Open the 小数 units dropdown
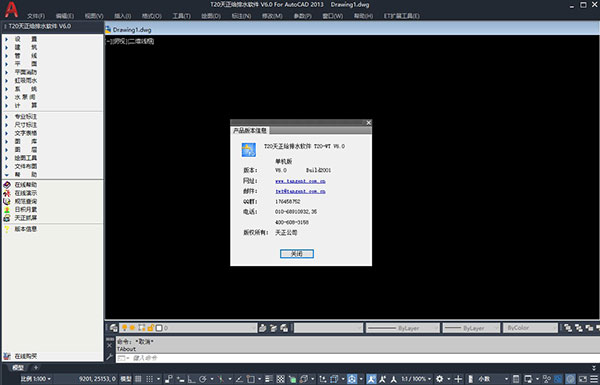 click(493, 379)
